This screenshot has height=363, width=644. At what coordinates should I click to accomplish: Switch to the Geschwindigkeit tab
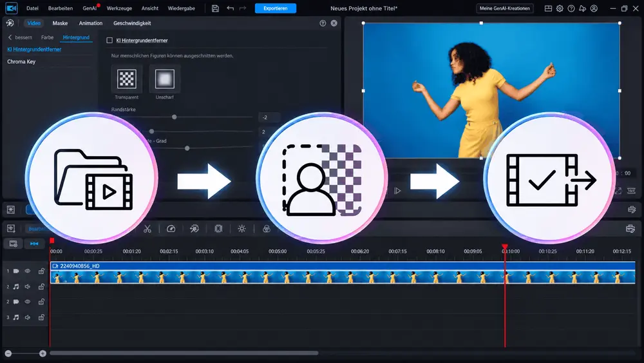(132, 23)
